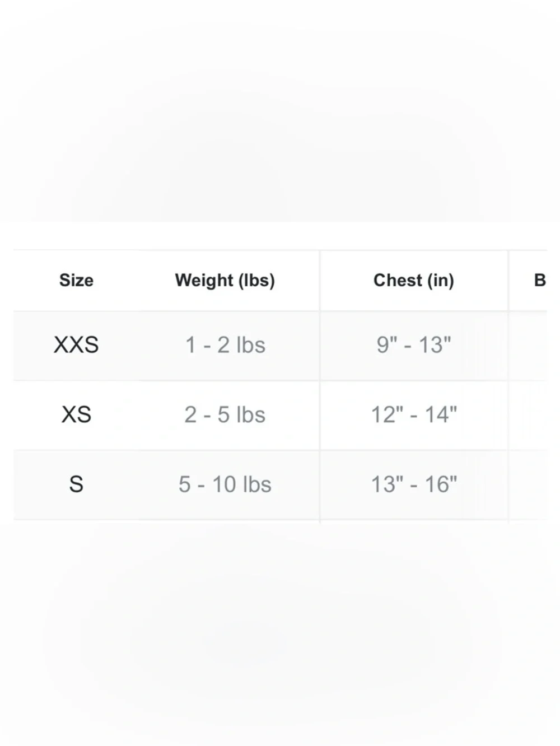Click the empty cell right of 13" - 16"
The width and height of the screenshot is (560, 746).
click(x=528, y=484)
